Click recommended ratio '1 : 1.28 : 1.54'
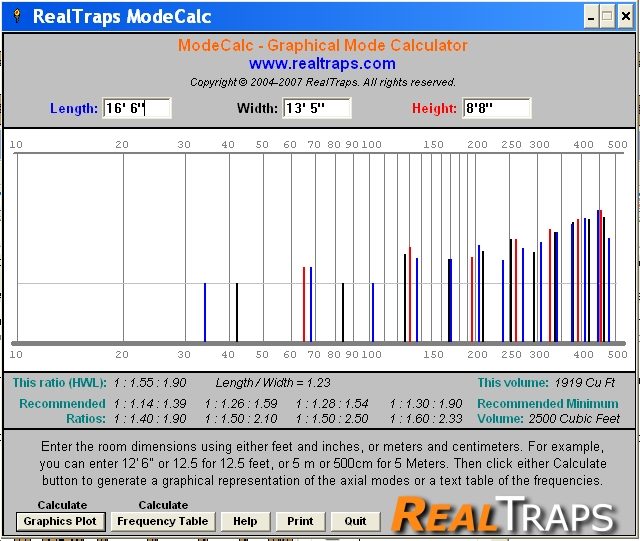The width and height of the screenshot is (640, 541). (332, 404)
